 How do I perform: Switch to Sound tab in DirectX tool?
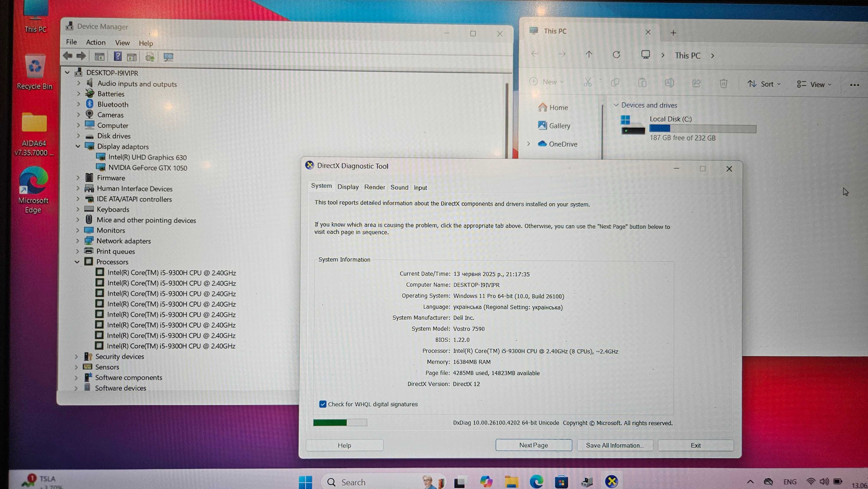click(x=399, y=188)
